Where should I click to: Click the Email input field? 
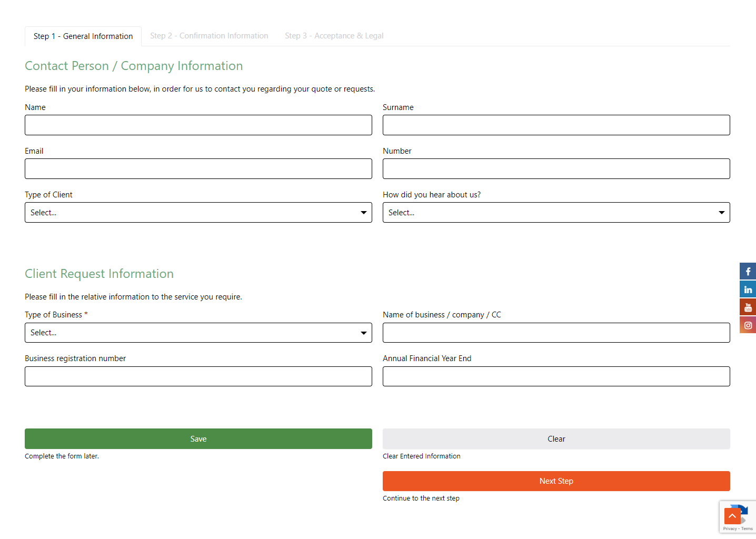click(198, 169)
